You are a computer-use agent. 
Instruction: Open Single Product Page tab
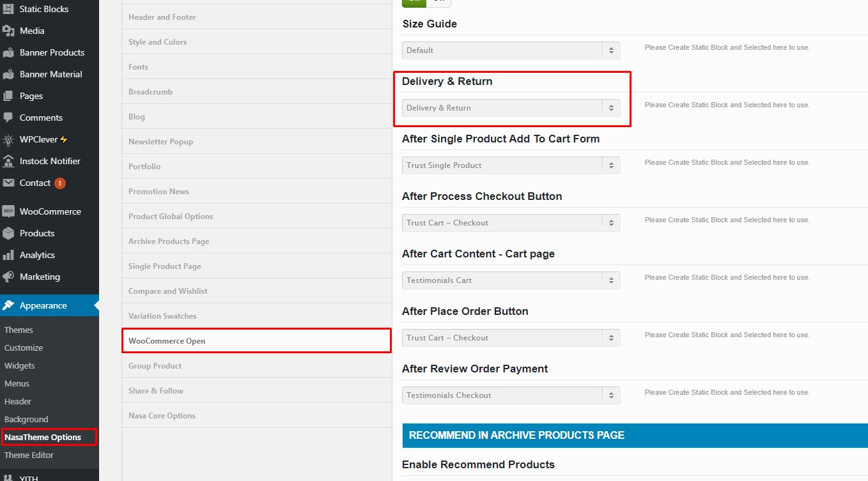point(257,266)
